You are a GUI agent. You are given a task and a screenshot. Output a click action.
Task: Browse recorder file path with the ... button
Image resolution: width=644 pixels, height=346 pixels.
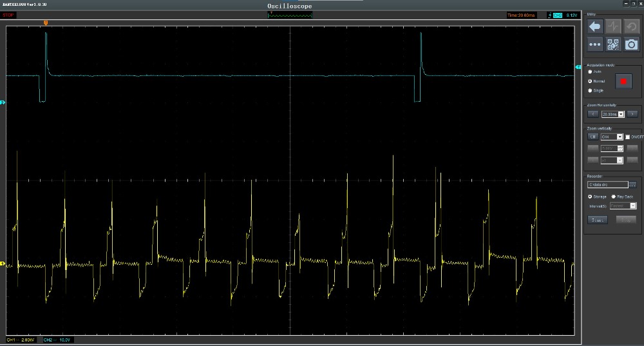point(632,185)
